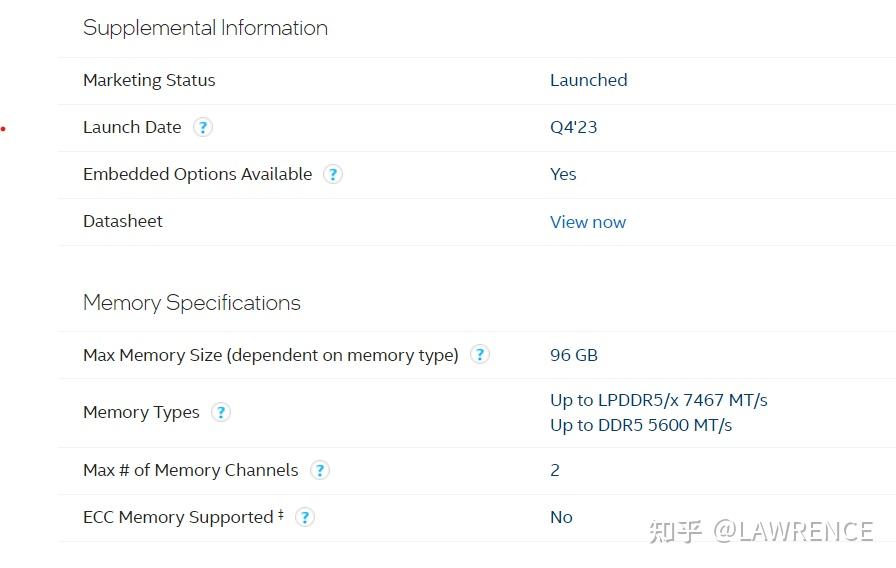Click the Zhihu LAWRENCE watermark
Screen dimensions: 896x568
[760, 530]
